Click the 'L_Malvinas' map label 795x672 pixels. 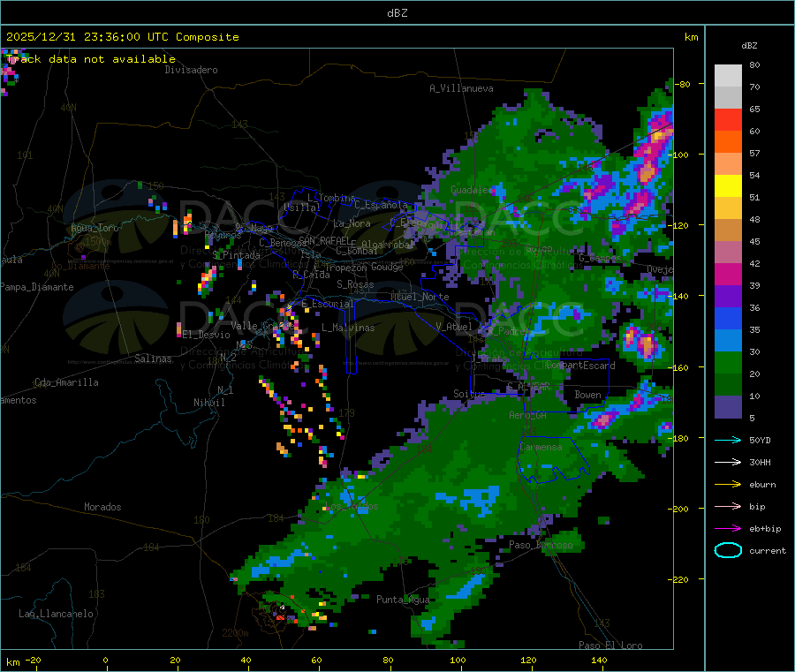[x=348, y=328]
